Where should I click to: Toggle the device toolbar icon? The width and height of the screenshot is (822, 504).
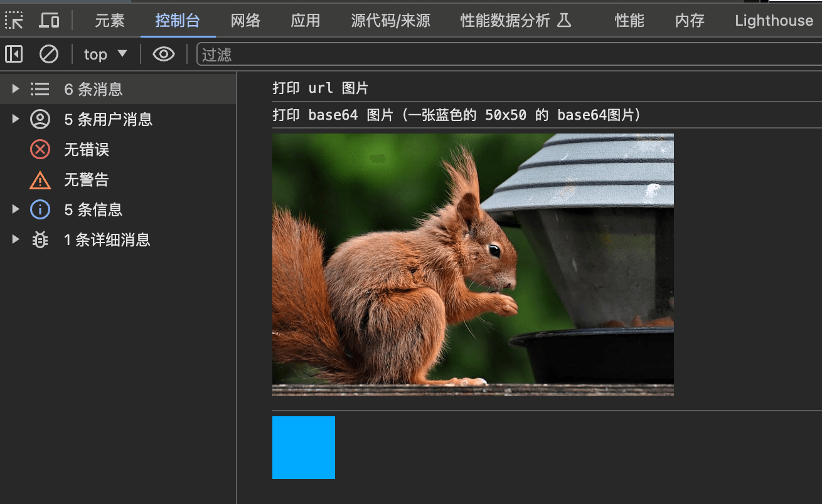tap(49, 21)
